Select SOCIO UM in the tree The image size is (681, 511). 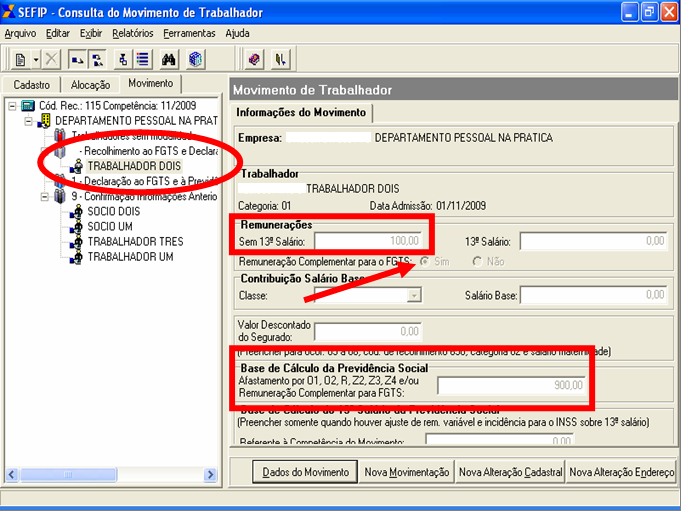[x=110, y=227]
